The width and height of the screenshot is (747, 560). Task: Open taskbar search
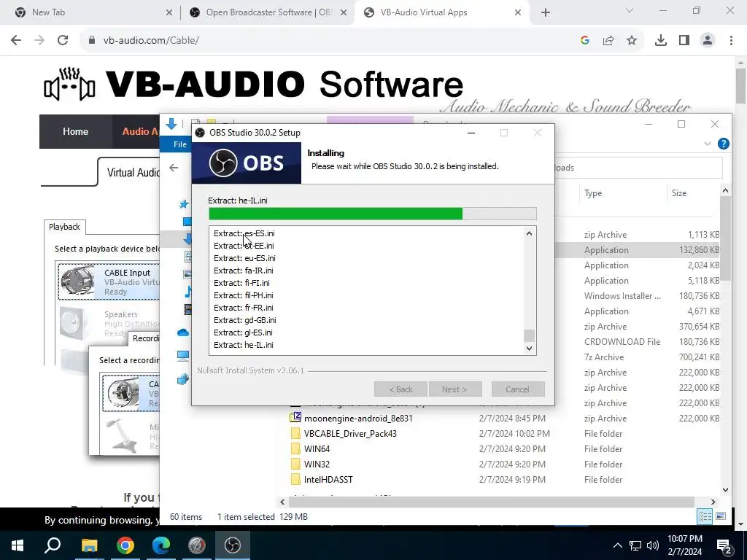click(x=53, y=545)
